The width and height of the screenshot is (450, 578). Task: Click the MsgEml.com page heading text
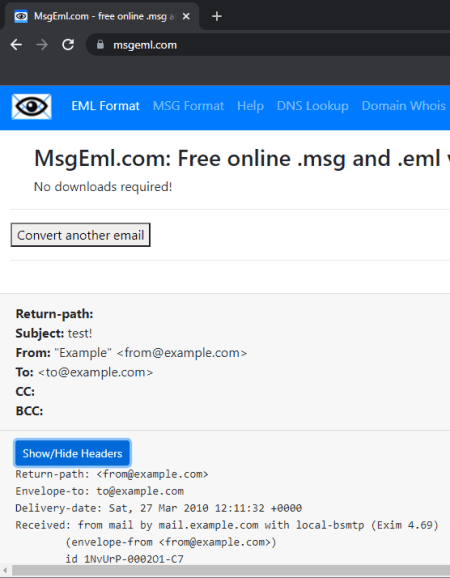click(x=242, y=159)
